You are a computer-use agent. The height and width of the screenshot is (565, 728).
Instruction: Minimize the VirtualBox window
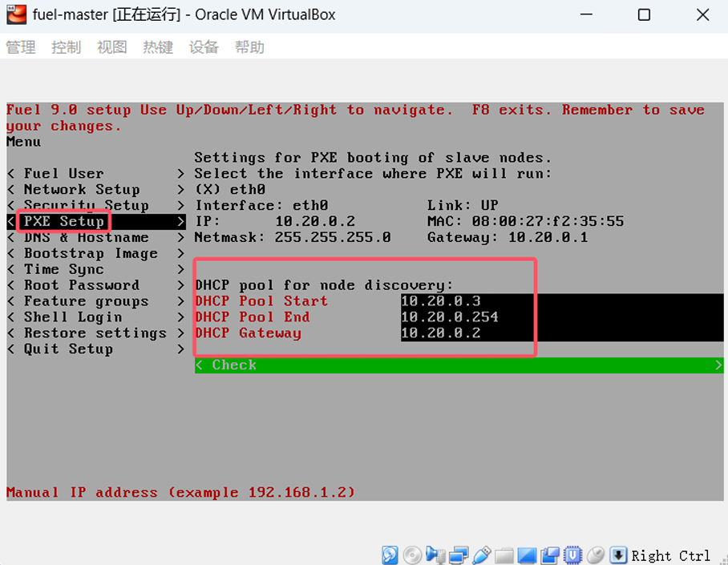click(x=586, y=15)
